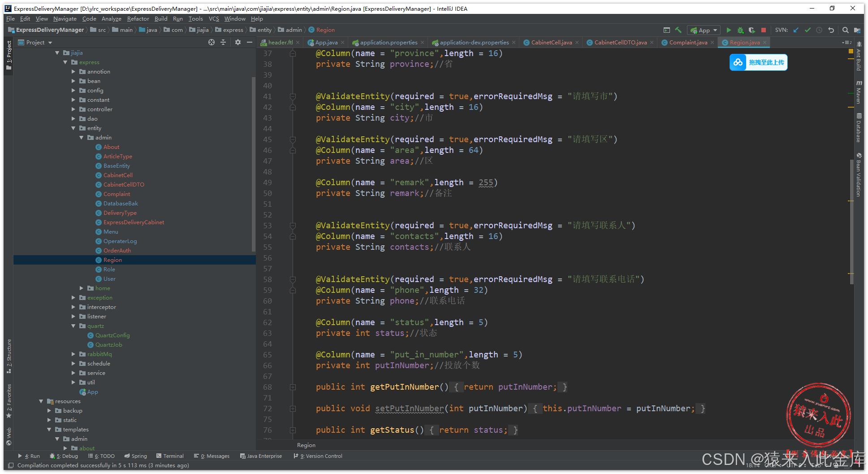Open Search Everywhere magnifier
Screen dimensions: 868x474
(845, 30)
